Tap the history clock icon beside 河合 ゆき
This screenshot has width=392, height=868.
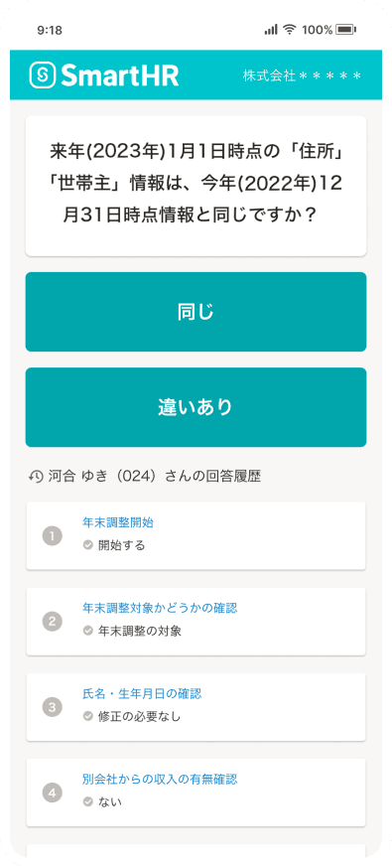(x=36, y=477)
